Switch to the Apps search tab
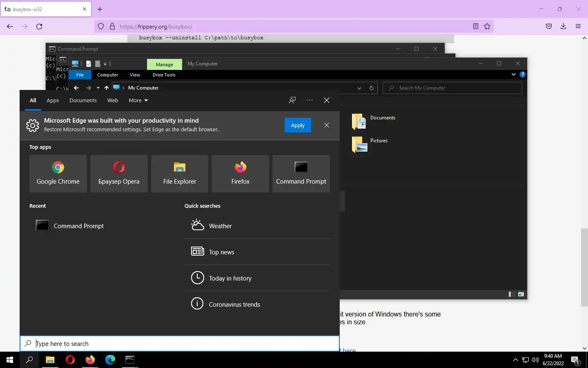Screen dimensions: 588x368 click(x=53, y=100)
